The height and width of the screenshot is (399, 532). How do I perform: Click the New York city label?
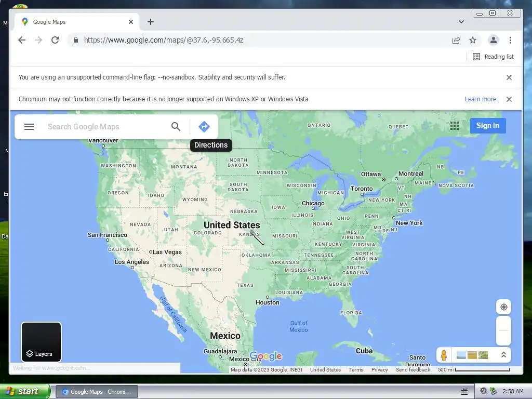point(409,223)
